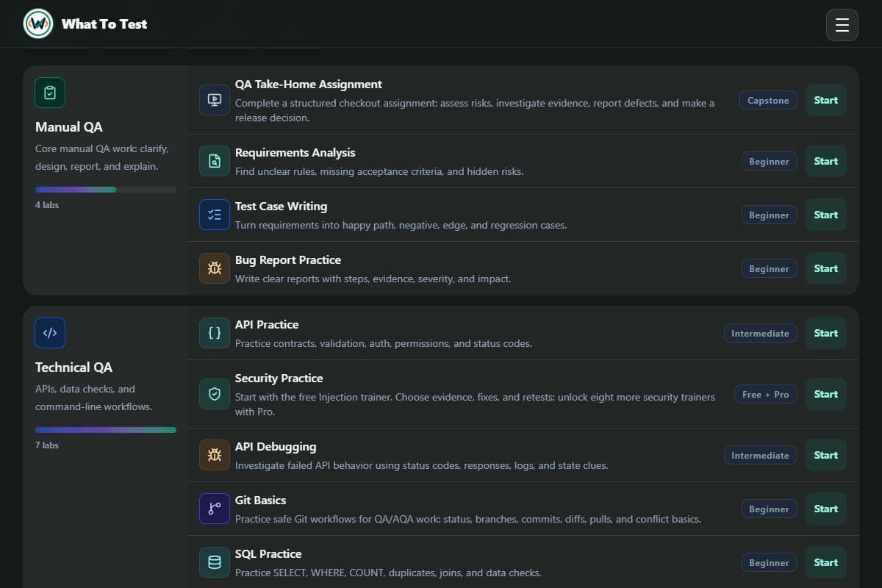This screenshot has width=882, height=588.
Task: Start the API Debugging lab
Action: click(x=826, y=455)
